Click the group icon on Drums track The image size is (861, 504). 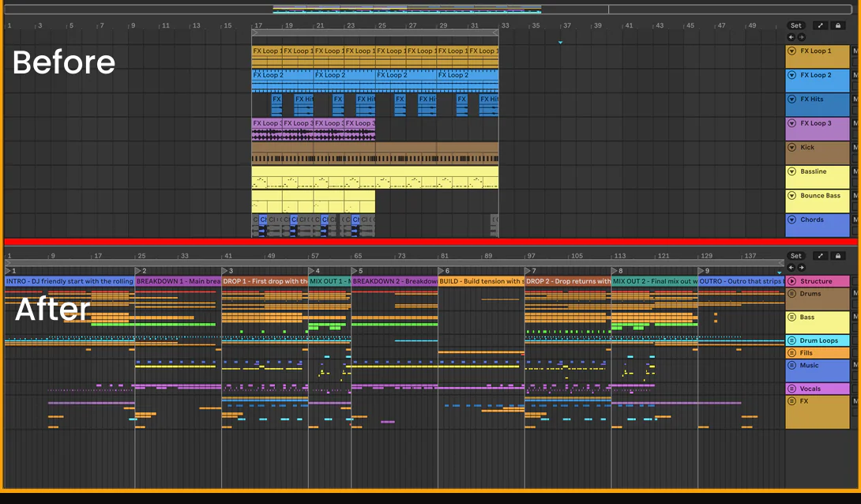(791, 294)
